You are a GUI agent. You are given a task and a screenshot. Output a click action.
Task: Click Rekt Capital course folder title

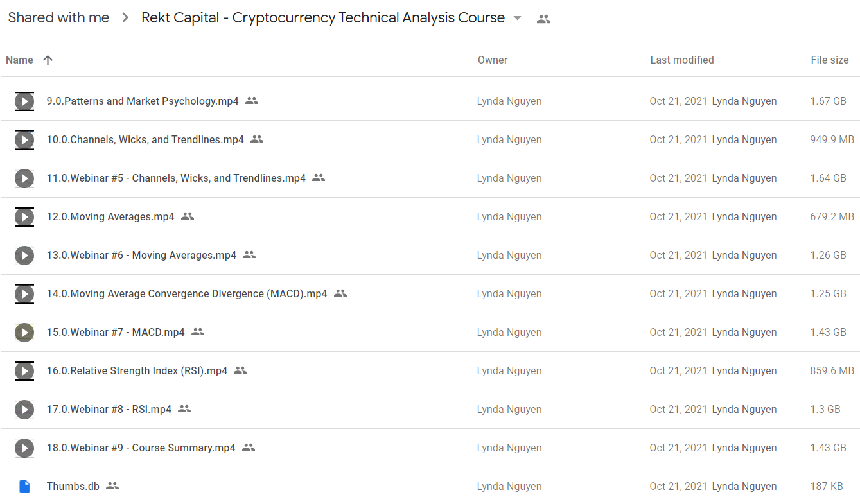(323, 18)
